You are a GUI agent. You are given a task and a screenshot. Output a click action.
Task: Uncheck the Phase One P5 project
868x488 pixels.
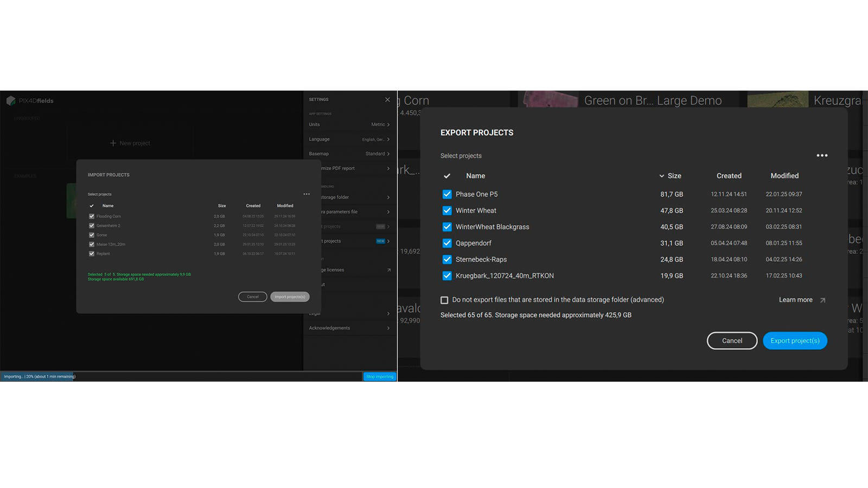click(x=447, y=194)
